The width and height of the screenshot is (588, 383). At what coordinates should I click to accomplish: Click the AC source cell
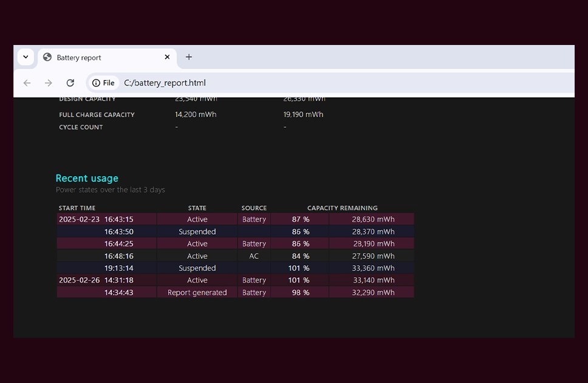click(x=254, y=256)
